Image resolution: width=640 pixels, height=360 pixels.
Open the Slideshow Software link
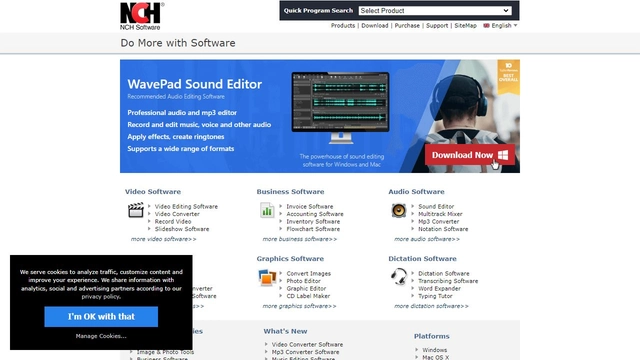pos(182,229)
